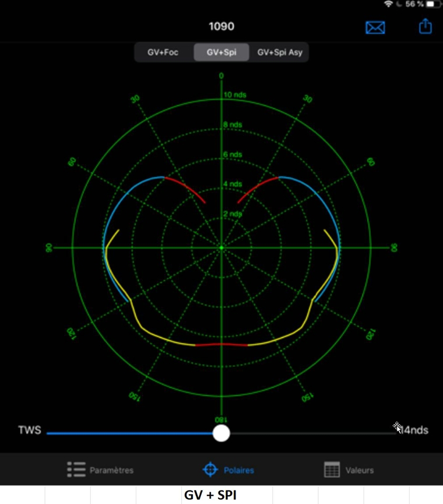The image size is (443, 504).
Task: Click the Valeurs table grid icon
Action: click(332, 470)
